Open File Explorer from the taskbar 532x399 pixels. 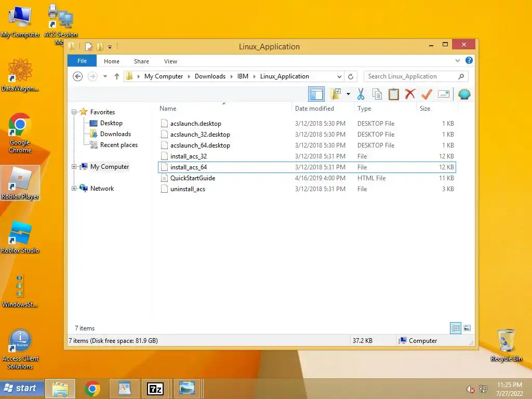pos(60,389)
